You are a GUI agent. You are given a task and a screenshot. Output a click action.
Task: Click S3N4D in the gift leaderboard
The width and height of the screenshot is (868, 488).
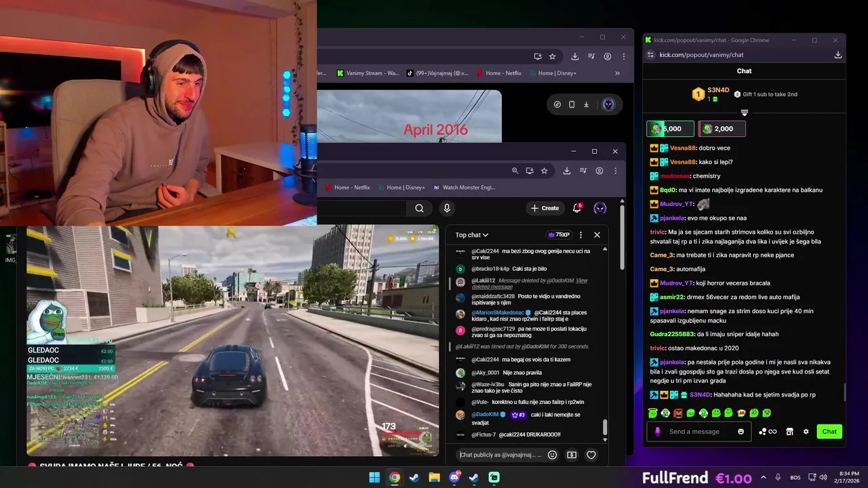[x=718, y=90]
